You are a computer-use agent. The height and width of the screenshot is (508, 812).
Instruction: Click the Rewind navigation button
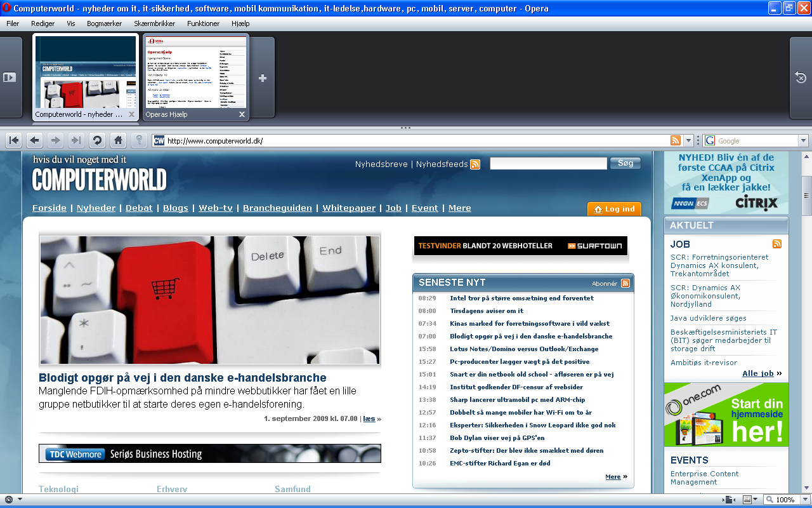pyautogui.click(x=14, y=140)
